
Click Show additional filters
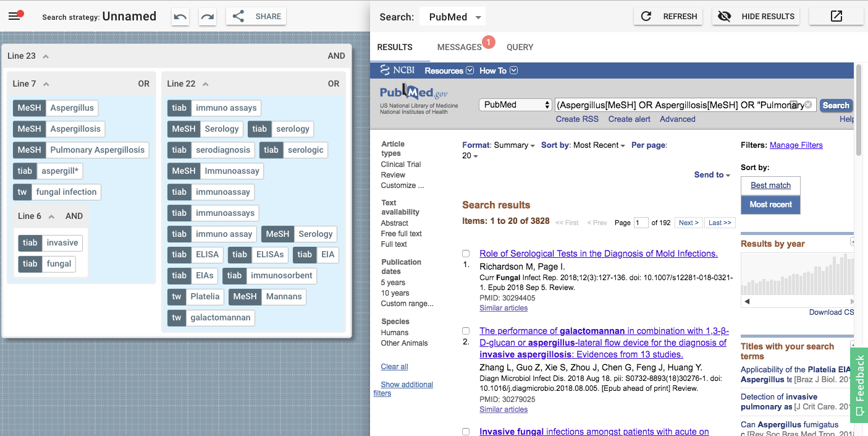[403, 388]
